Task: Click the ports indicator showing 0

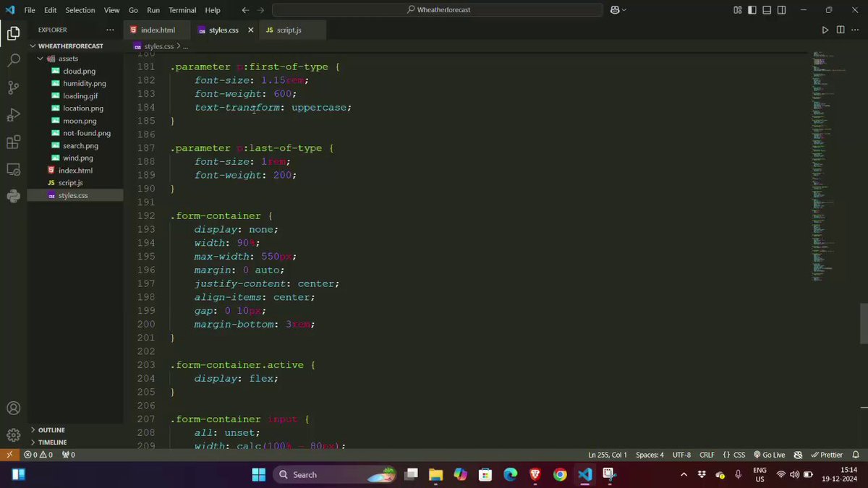Action: [x=68, y=455]
